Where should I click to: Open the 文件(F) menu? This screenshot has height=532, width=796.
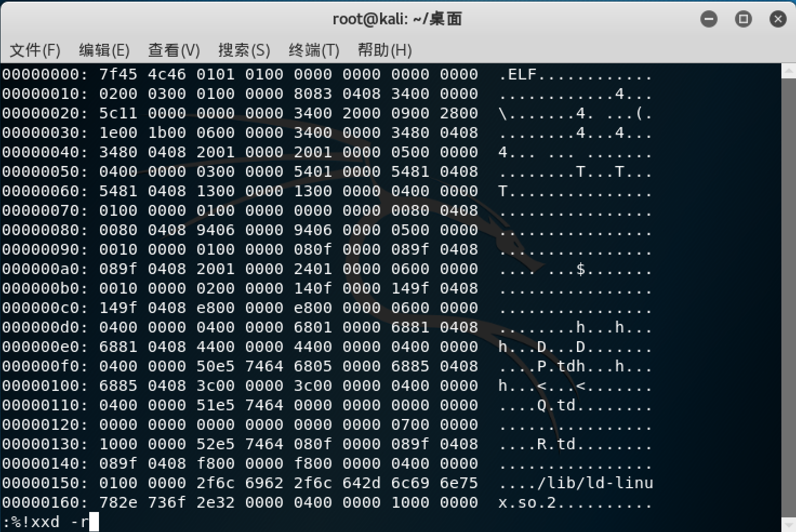point(35,50)
